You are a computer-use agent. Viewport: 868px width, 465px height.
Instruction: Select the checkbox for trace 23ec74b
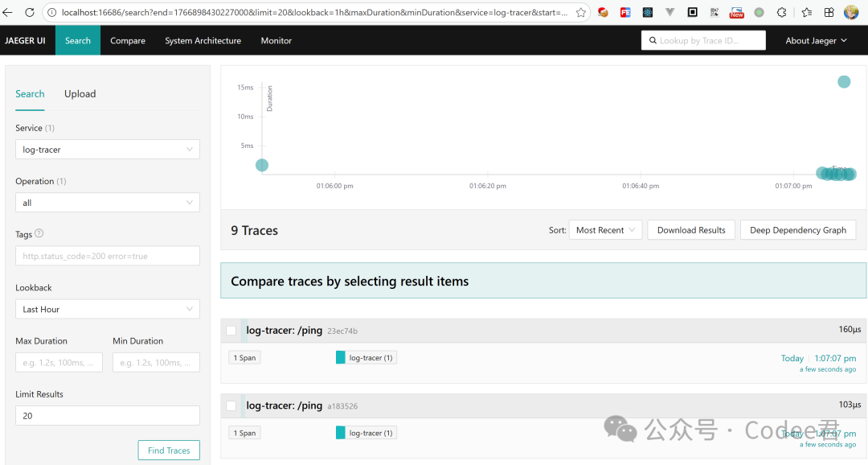click(x=231, y=331)
